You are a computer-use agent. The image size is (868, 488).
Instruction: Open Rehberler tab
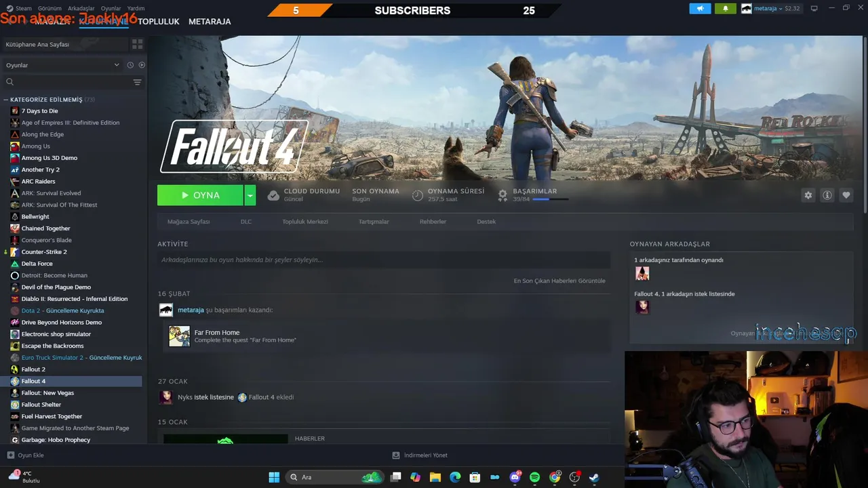433,222
